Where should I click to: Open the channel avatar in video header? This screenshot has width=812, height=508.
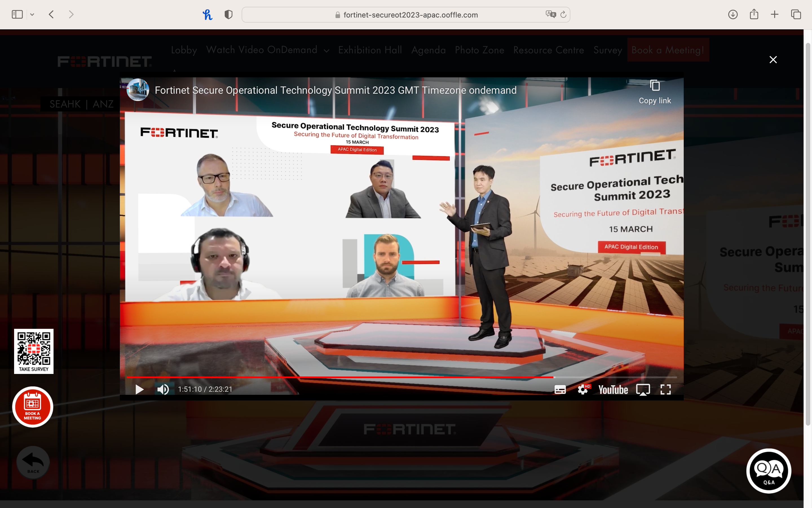138,90
